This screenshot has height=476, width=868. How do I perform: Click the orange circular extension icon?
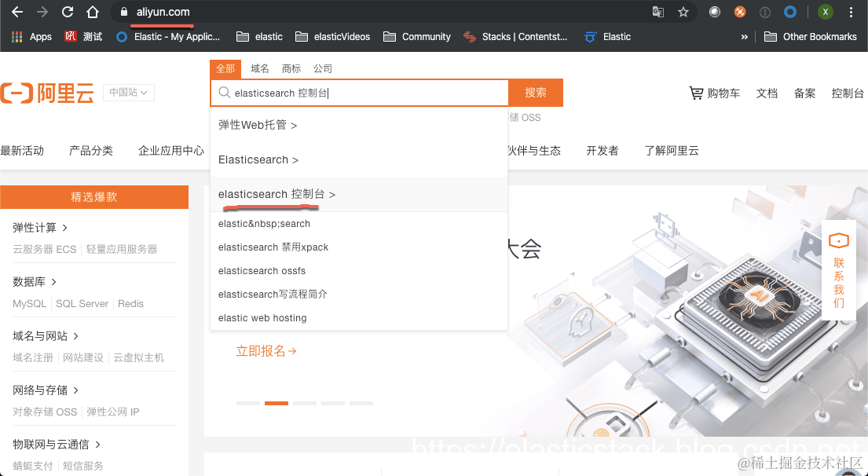pyautogui.click(x=740, y=12)
